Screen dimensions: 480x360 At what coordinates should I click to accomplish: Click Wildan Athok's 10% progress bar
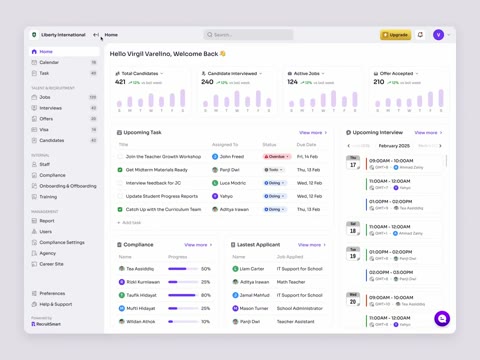coord(182,322)
